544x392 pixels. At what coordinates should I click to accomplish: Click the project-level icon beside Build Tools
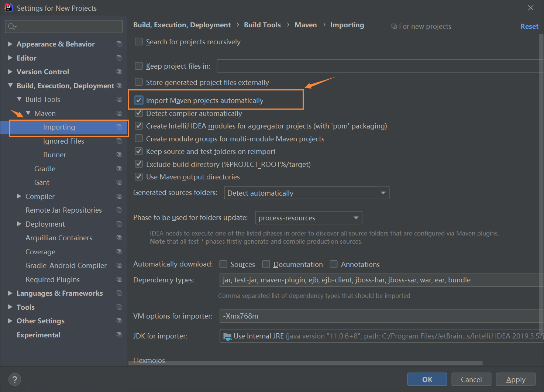(x=119, y=99)
